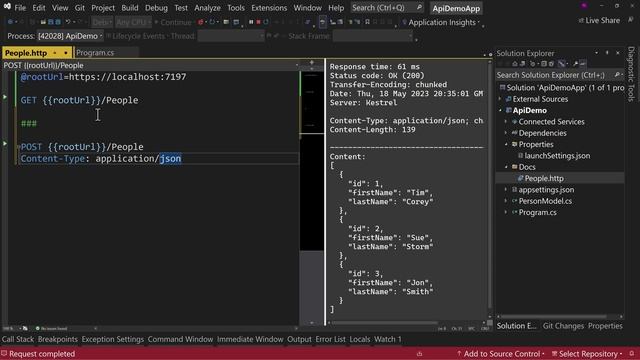
Task: Open the Breakpoints tab
Action: (x=58, y=339)
